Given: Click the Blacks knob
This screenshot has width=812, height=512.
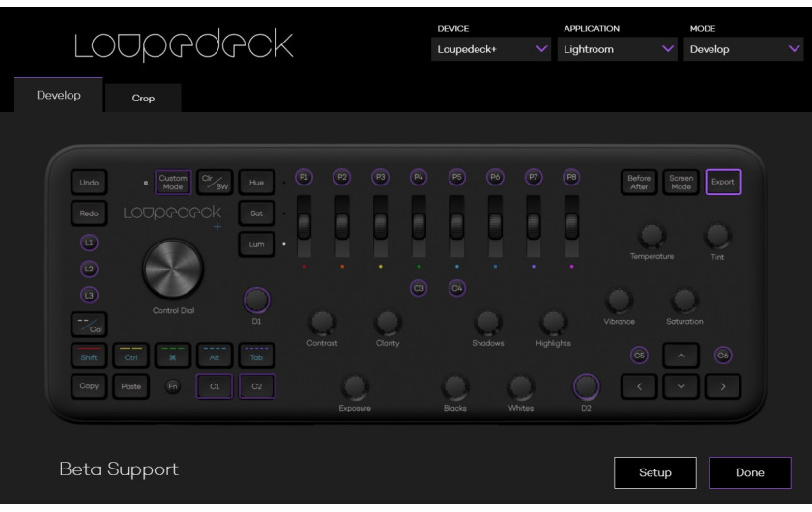Looking at the screenshot, I should pyautogui.click(x=455, y=386).
